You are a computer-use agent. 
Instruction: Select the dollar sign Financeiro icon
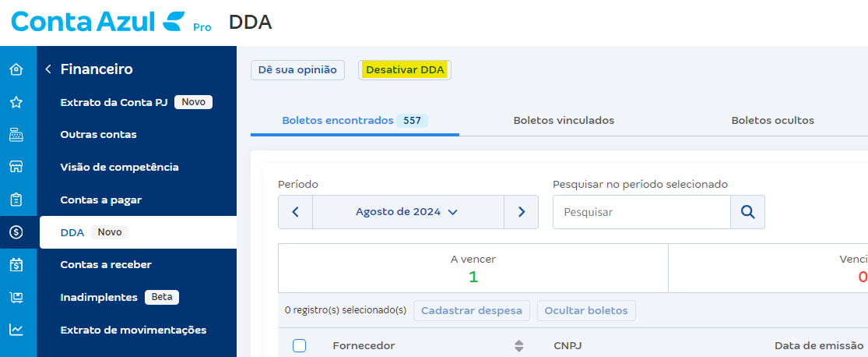click(x=16, y=232)
